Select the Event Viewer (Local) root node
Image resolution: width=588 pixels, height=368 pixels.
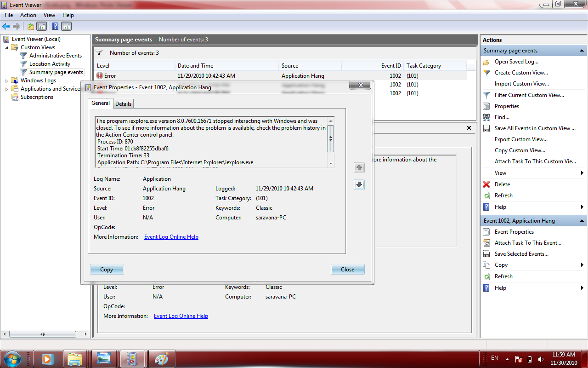tap(36, 39)
